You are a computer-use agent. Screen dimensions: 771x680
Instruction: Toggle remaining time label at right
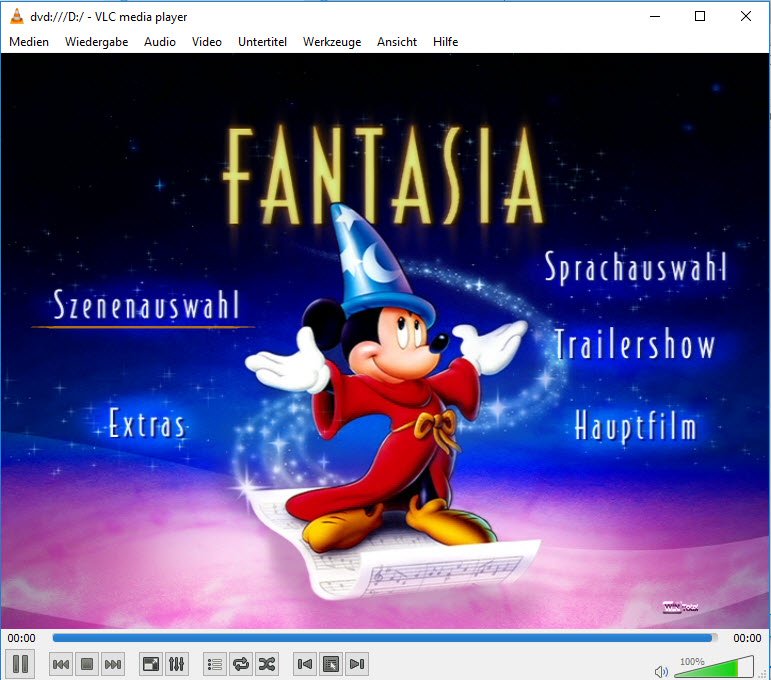[747, 638]
